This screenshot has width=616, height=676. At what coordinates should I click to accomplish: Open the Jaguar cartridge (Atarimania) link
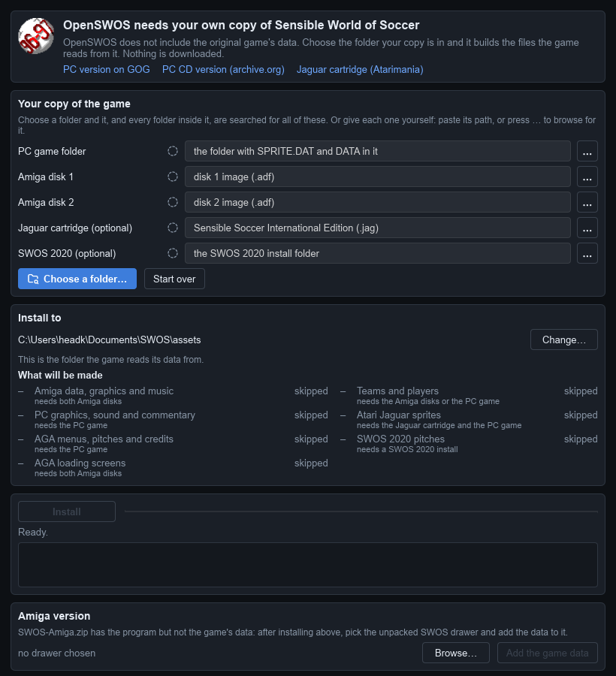360,69
